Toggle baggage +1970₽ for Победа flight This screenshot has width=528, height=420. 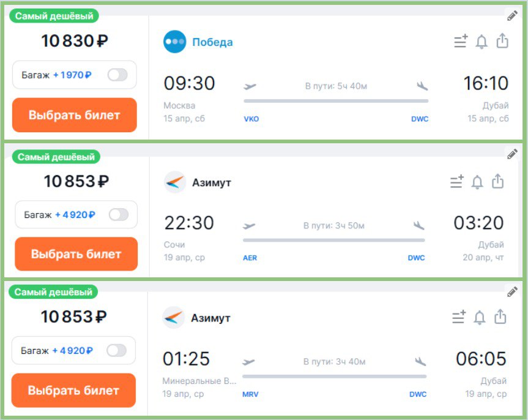(x=117, y=75)
